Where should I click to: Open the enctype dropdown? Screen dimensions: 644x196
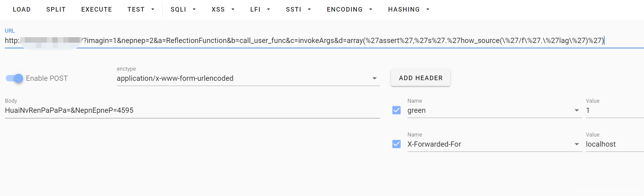click(248, 78)
